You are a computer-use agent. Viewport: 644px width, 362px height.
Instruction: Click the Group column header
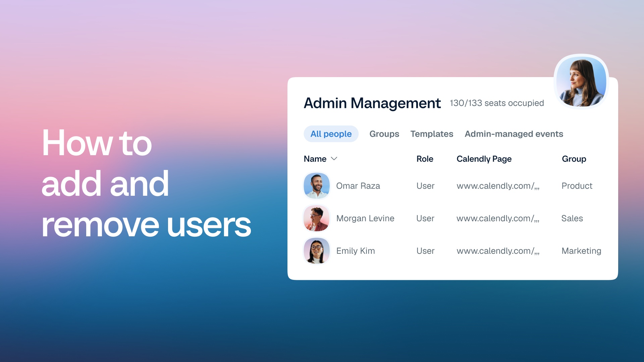tap(574, 159)
